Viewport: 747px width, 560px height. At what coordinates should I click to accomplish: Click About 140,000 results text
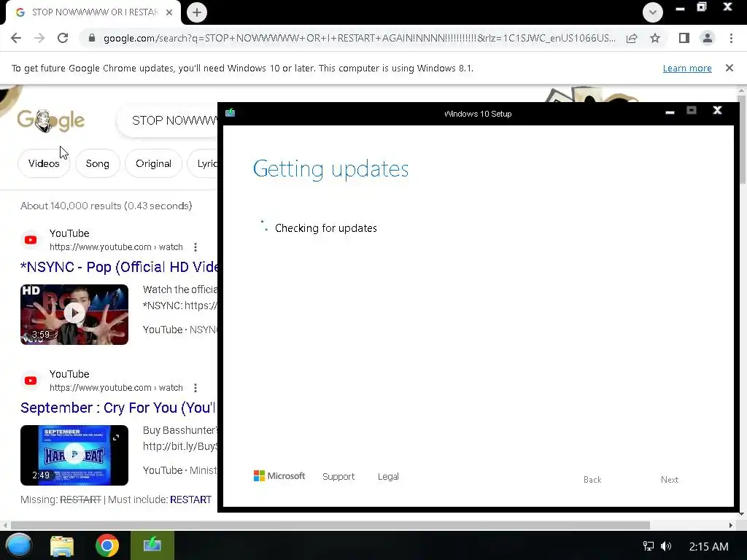[106, 206]
